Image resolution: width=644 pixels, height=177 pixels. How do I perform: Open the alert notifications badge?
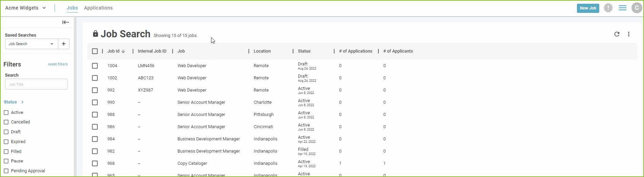pyautogui.click(x=608, y=8)
